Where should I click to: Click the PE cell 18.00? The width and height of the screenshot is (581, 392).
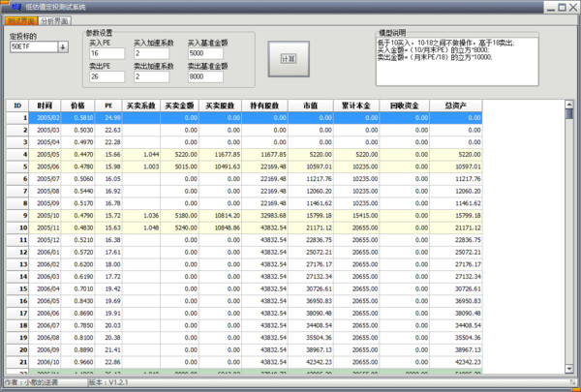108,264
